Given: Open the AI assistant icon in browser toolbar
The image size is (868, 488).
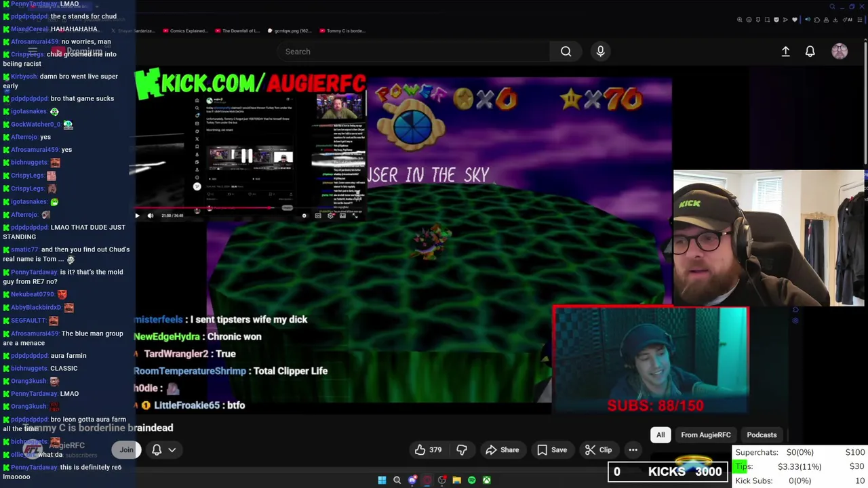Looking at the screenshot, I should click(x=847, y=20).
